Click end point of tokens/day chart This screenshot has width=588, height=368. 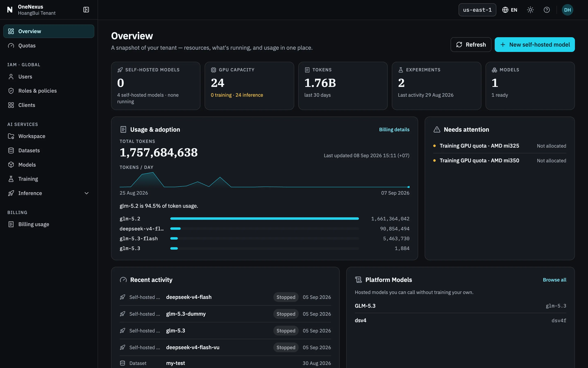pyautogui.click(x=409, y=187)
